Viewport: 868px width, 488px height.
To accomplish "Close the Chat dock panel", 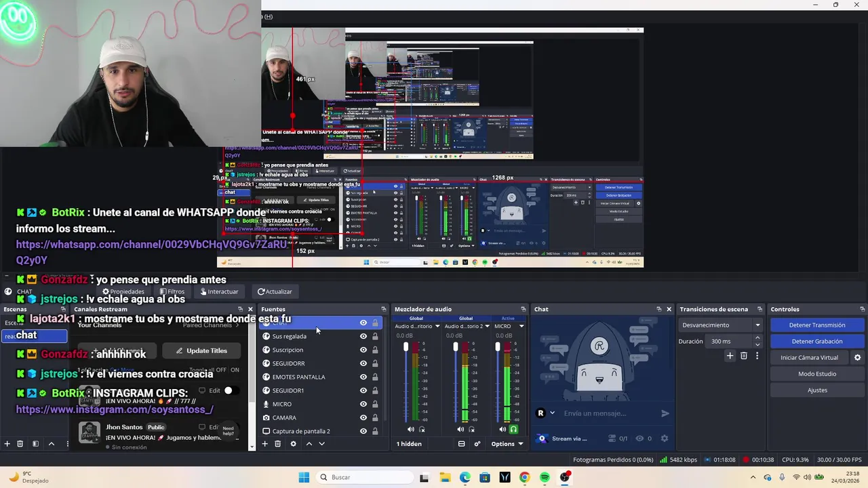I will (x=669, y=309).
